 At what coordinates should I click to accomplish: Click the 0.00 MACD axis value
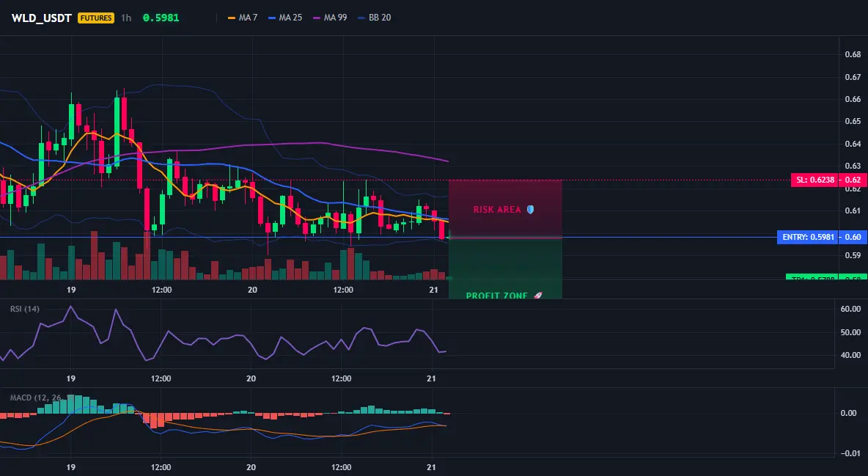click(x=849, y=413)
